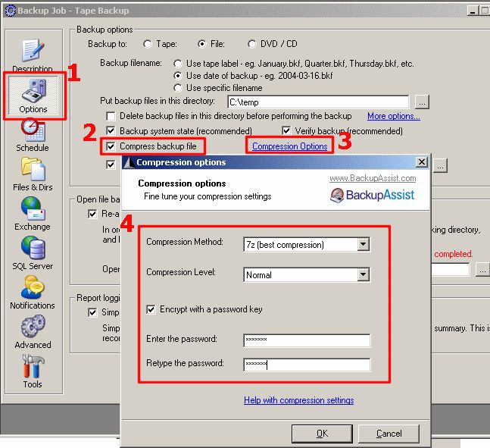Expand the Compression Method dropdown arrow
The width and height of the screenshot is (490, 448).
tap(363, 244)
